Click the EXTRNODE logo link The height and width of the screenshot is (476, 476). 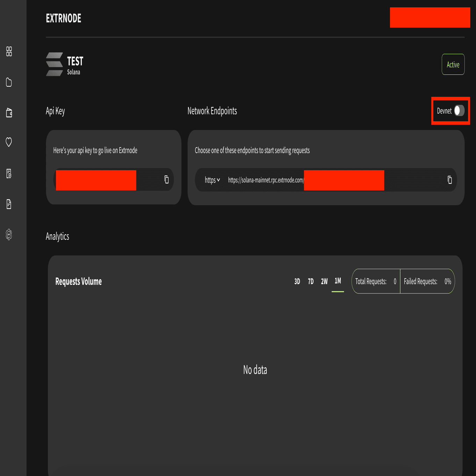(x=64, y=18)
